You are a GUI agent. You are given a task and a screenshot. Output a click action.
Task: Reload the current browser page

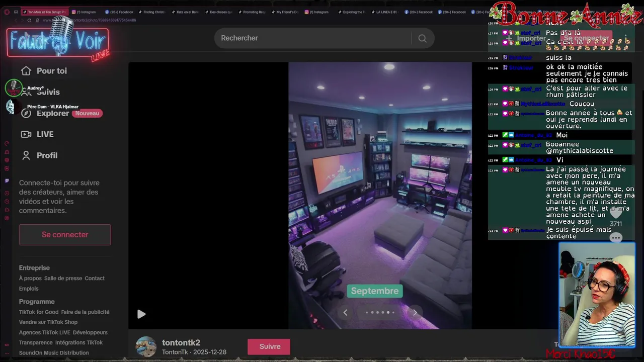pyautogui.click(x=29, y=20)
